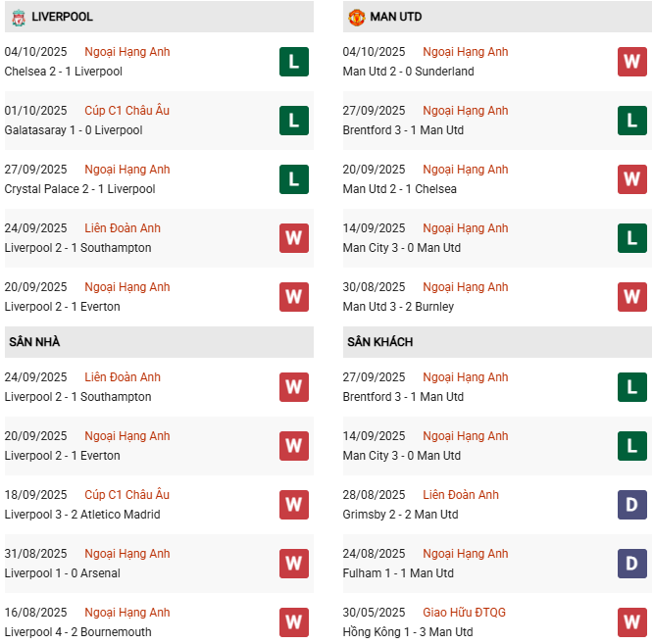Viewport: 653px width, 644px height.
Task: Click the Man Utd club crest icon
Action: (x=356, y=18)
